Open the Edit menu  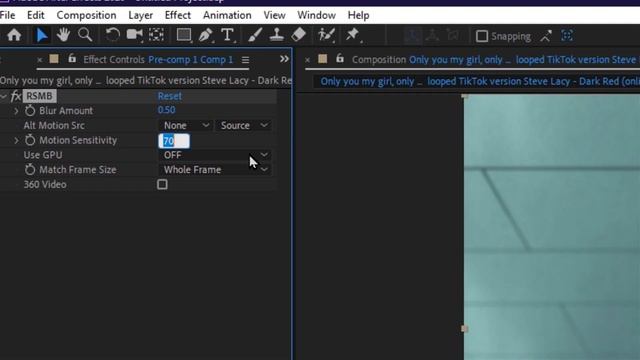point(36,15)
